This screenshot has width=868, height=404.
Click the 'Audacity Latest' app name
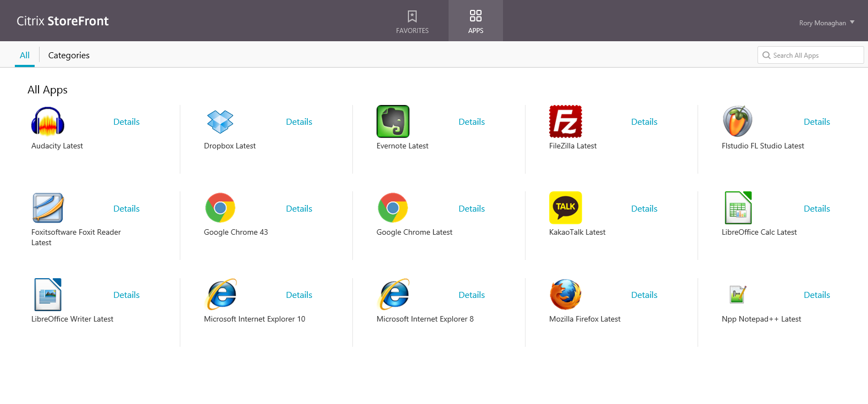[x=57, y=146]
